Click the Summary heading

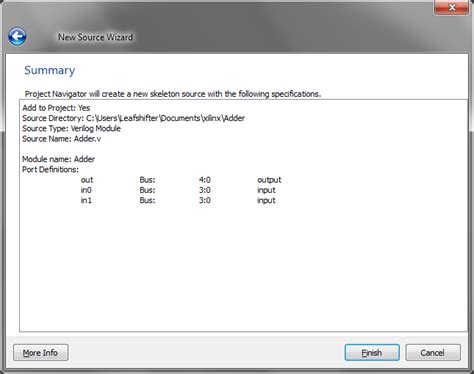click(x=50, y=70)
